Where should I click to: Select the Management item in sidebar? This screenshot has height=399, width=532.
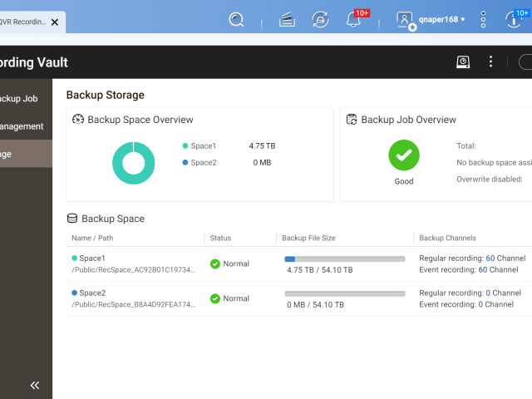point(22,126)
